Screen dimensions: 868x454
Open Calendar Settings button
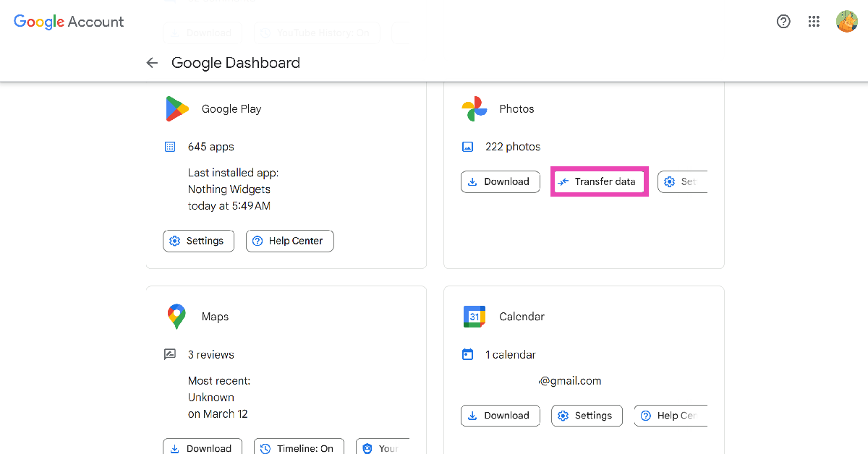[x=587, y=416]
